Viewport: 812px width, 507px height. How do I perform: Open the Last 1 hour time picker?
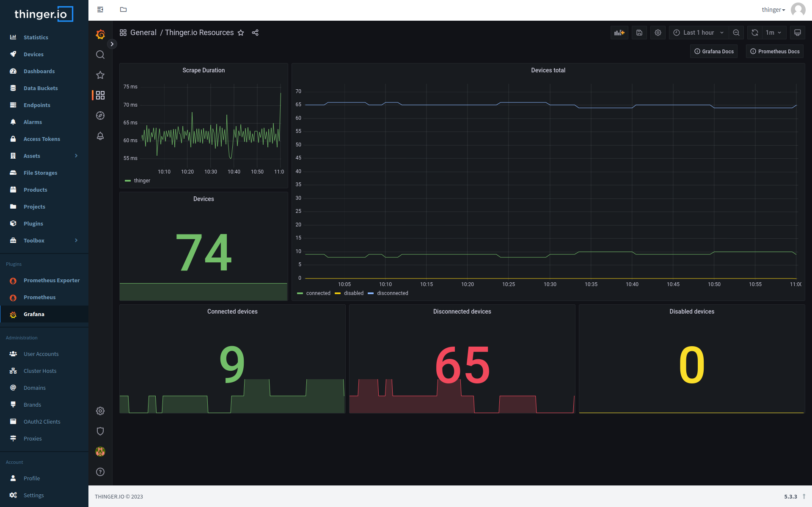coord(699,33)
